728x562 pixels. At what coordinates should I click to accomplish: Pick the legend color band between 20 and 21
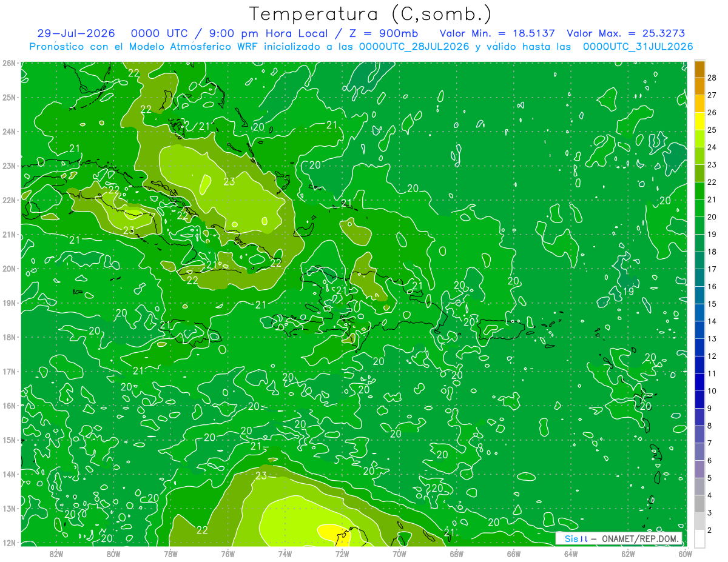click(699, 209)
